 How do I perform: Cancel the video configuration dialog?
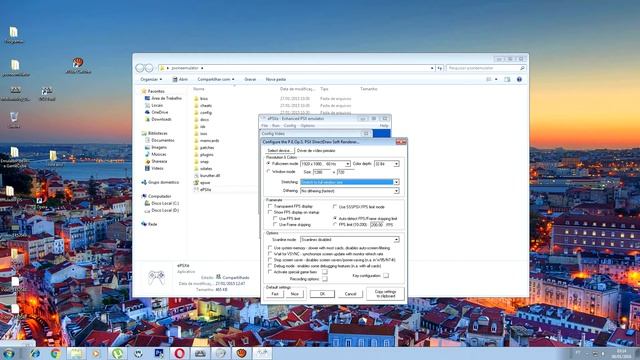[x=350, y=294]
